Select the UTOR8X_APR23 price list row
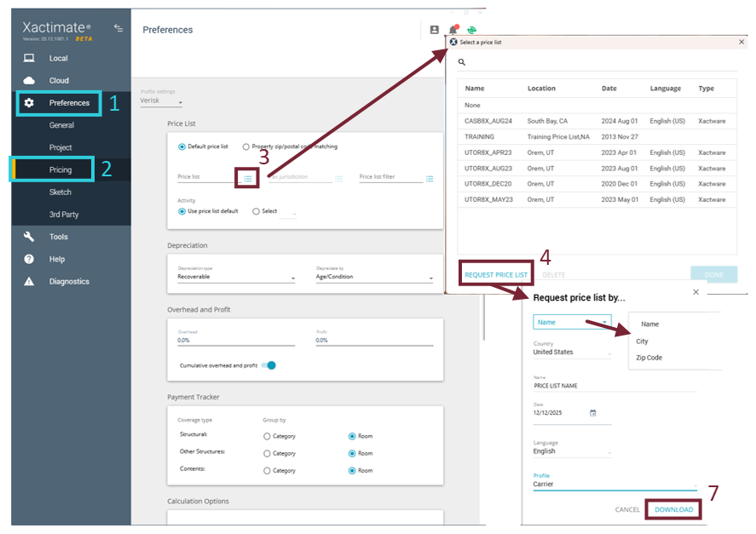This screenshot has width=756, height=534. [x=597, y=152]
